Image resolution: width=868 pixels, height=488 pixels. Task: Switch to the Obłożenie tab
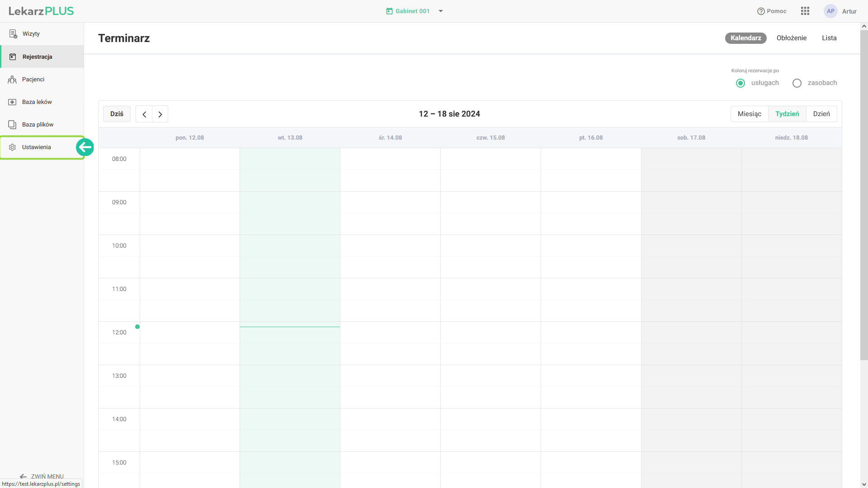pos(792,38)
